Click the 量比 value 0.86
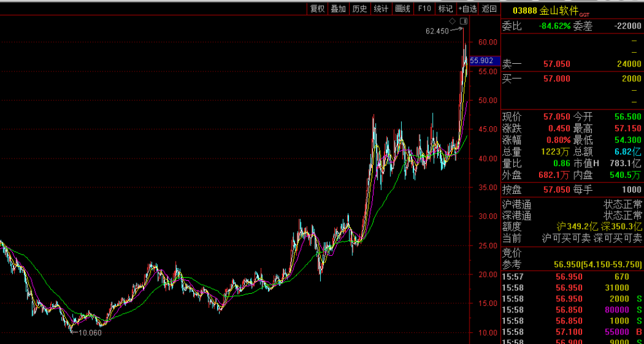644x344 pixels. 562,164
